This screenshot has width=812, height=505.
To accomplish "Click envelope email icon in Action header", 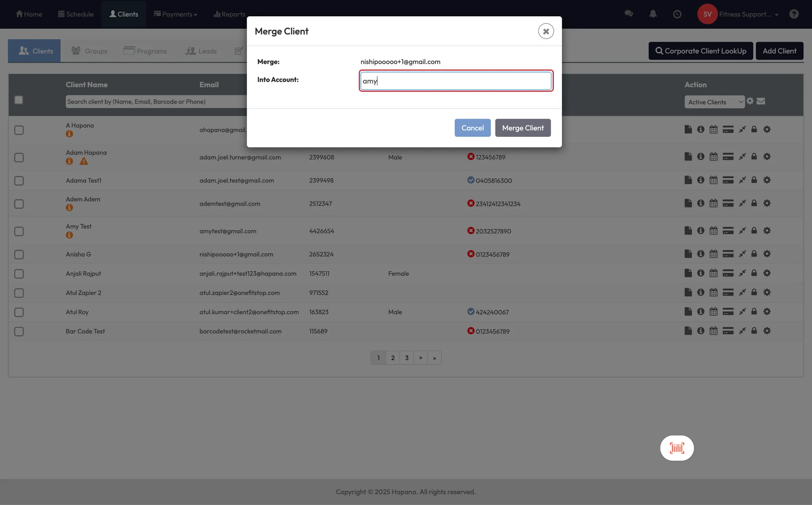I will (x=760, y=101).
